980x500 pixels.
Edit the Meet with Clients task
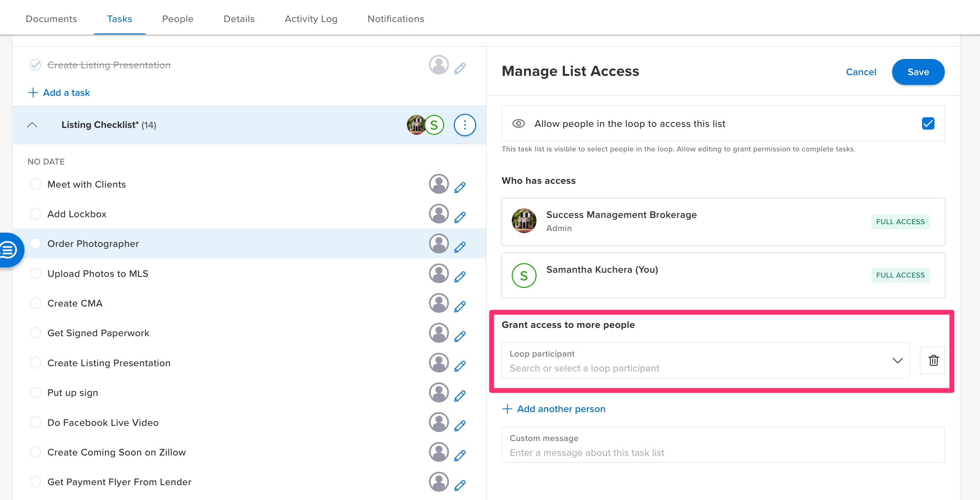[460, 187]
